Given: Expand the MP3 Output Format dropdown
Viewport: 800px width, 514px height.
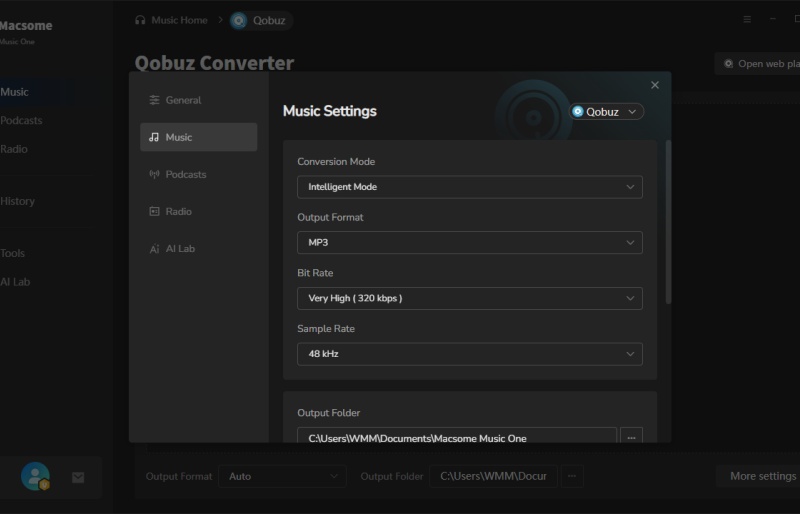Looking at the screenshot, I should coord(469,242).
